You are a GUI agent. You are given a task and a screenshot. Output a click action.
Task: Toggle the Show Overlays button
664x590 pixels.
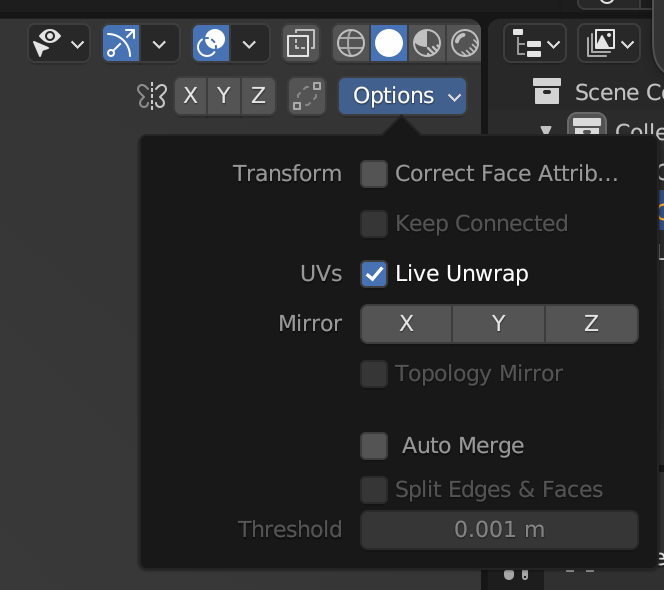[x=211, y=44]
